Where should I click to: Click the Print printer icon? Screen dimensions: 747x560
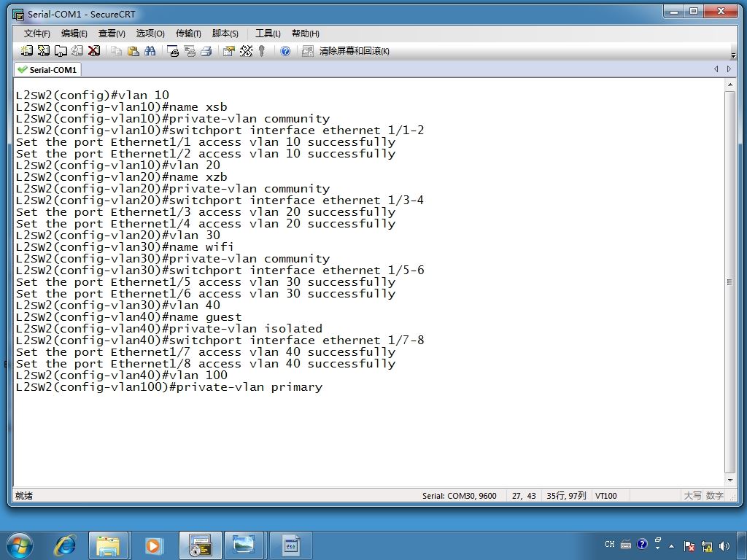(206, 51)
